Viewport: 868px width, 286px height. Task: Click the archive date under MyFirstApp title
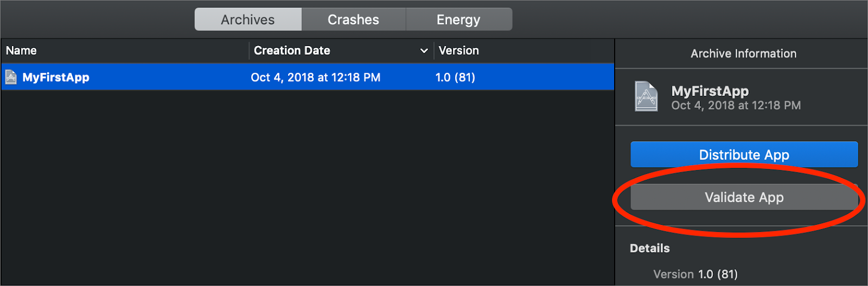pos(736,106)
